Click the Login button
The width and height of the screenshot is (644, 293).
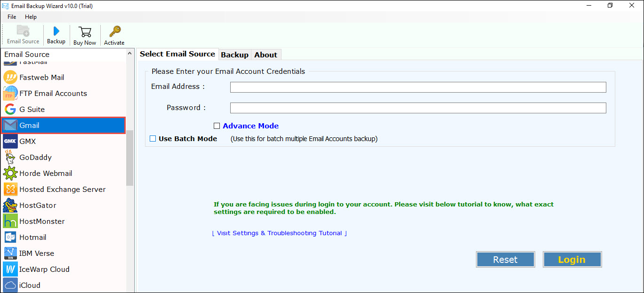(572, 260)
